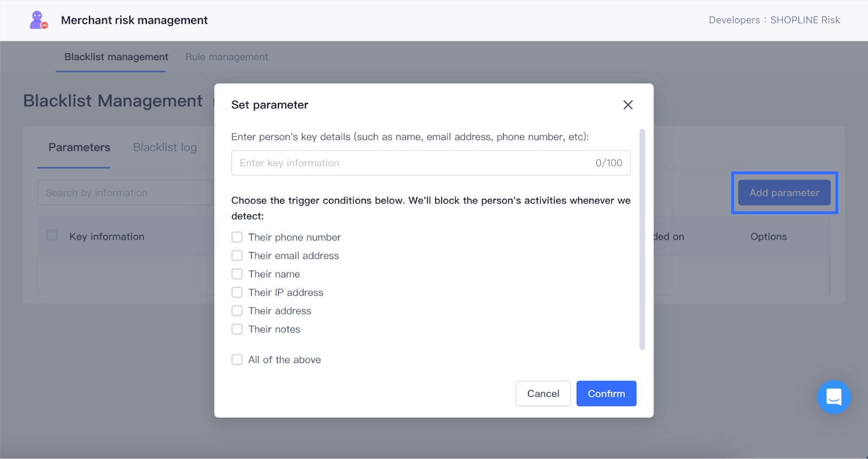Image resolution: width=868 pixels, height=459 pixels.
Task: Check the Their address option
Action: click(x=237, y=311)
